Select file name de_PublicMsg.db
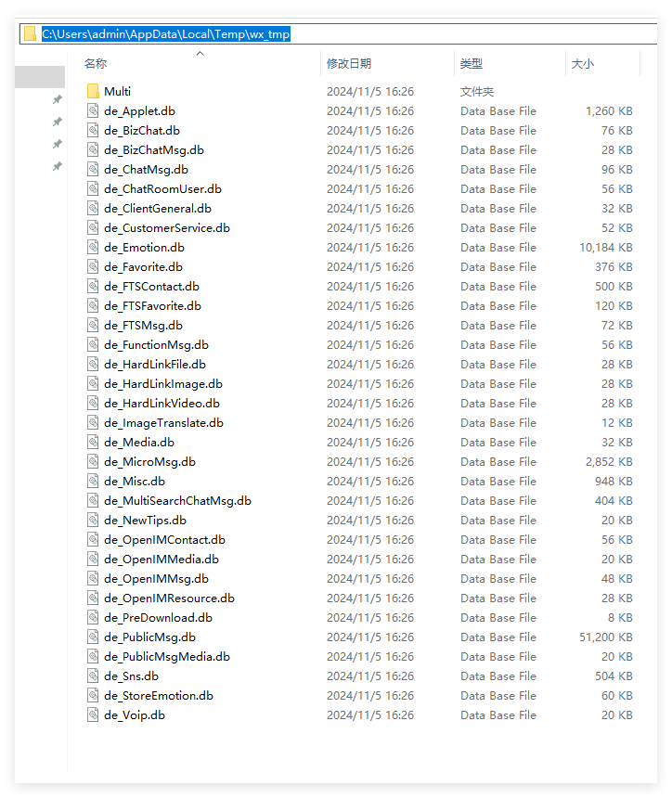 [x=149, y=637]
